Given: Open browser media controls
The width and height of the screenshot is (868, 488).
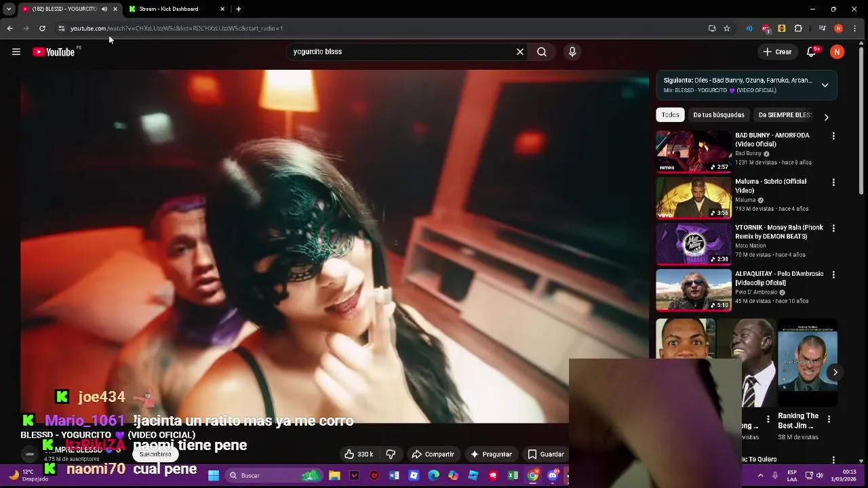Looking at the screenshot, I should click(x=822, y=28).
